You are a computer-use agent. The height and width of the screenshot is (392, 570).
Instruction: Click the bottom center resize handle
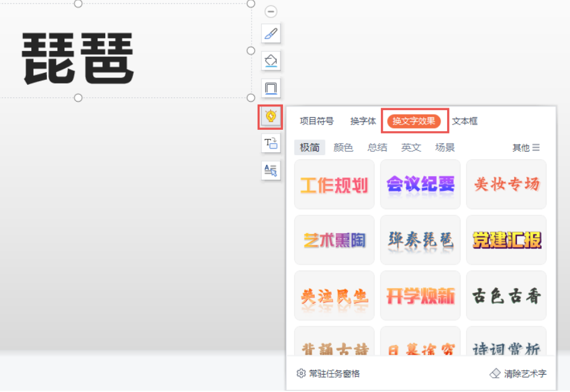[x=78, y=97]
